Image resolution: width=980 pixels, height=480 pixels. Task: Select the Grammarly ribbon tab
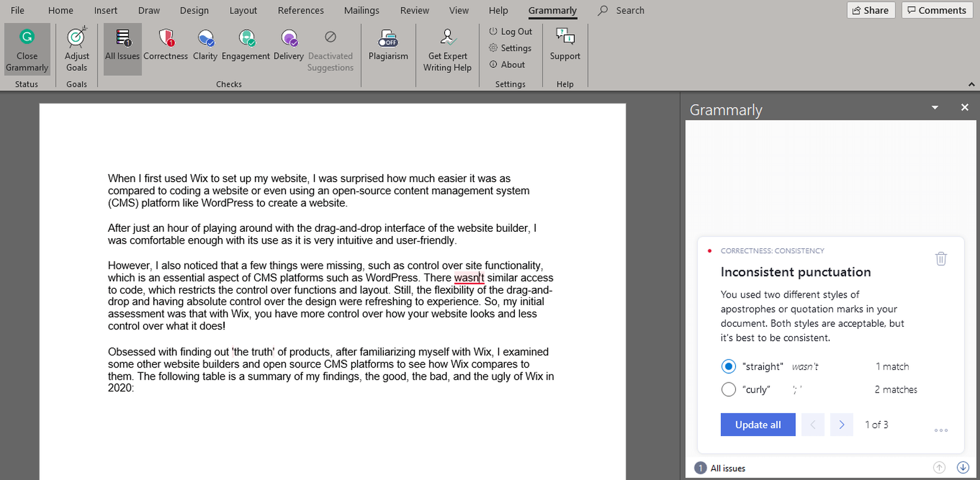point(552,11)
